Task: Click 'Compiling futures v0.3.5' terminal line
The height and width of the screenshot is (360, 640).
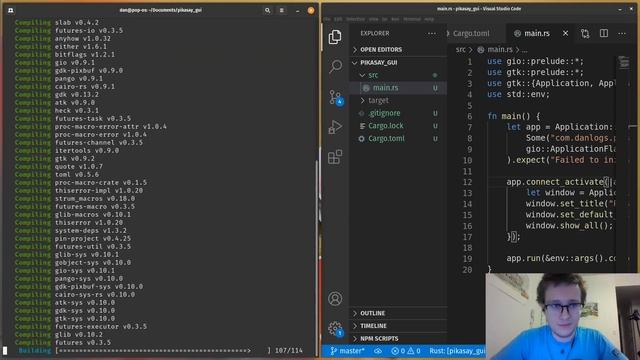Action: pos(63,342)
